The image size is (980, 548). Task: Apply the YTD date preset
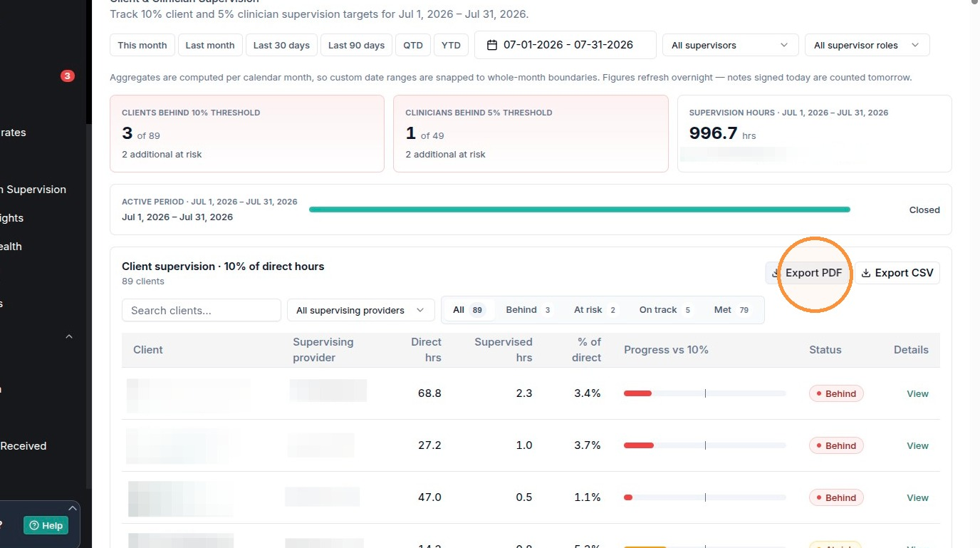[451, 45]
